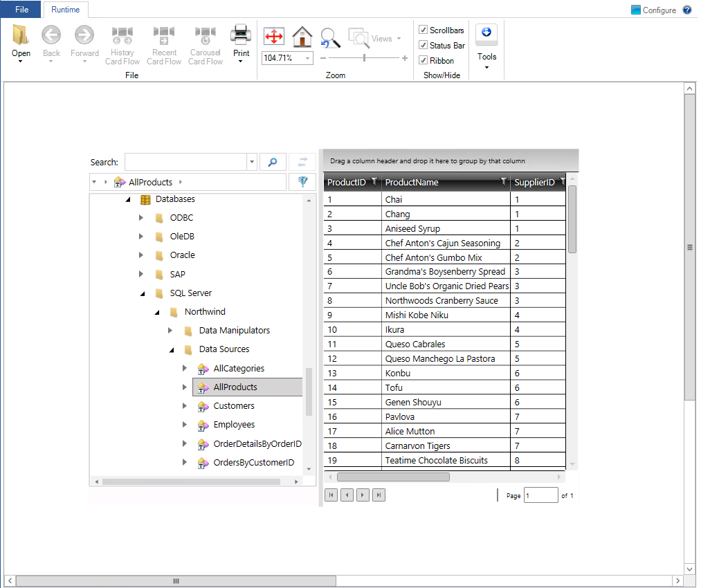
Task: Open the File tab
Action: click(x=21, y=9)
